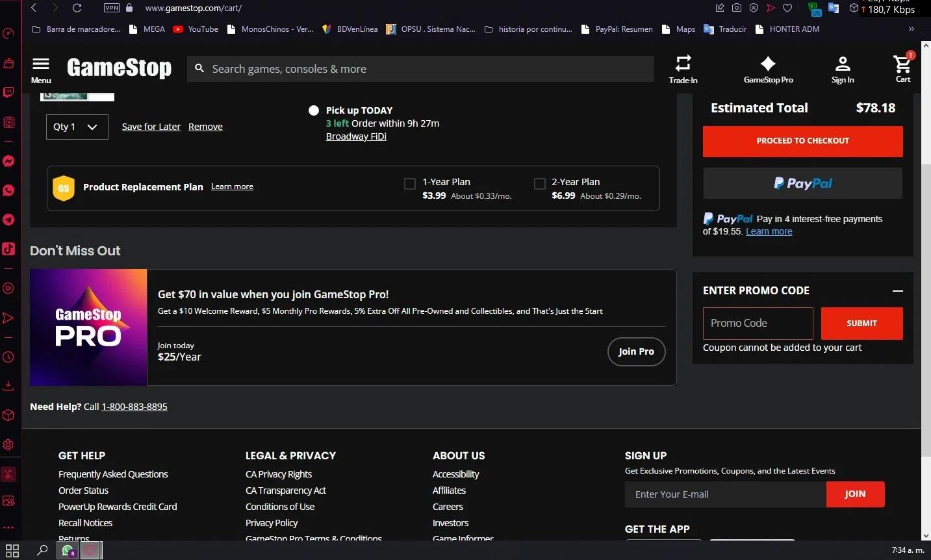Open Extensions cube in sidebar
The width and height of the screenshot is (931, 560).
pos(8,415)
